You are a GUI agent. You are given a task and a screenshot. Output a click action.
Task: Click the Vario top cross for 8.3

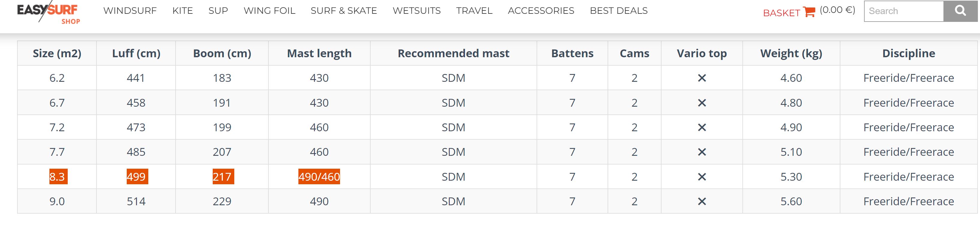tap(702, 177)
